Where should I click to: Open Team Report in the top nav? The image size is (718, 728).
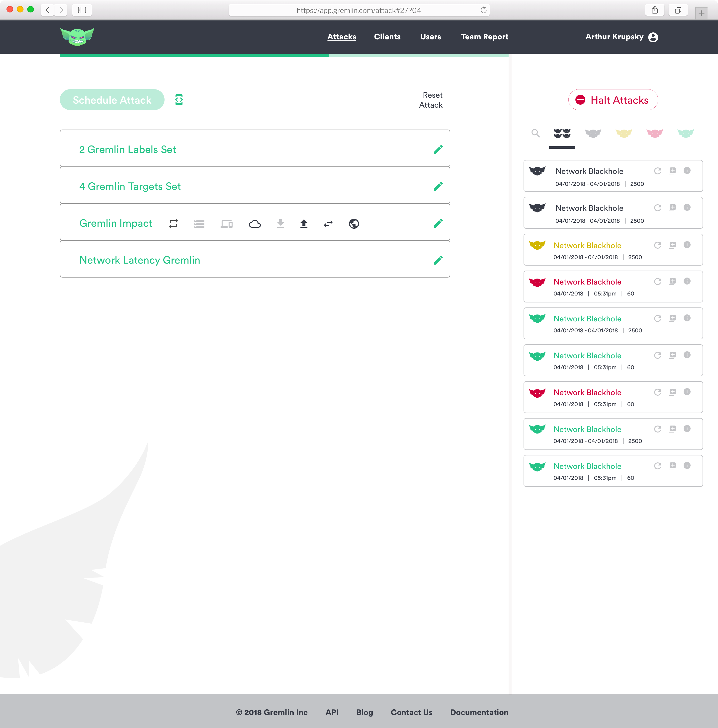point(485,37)
